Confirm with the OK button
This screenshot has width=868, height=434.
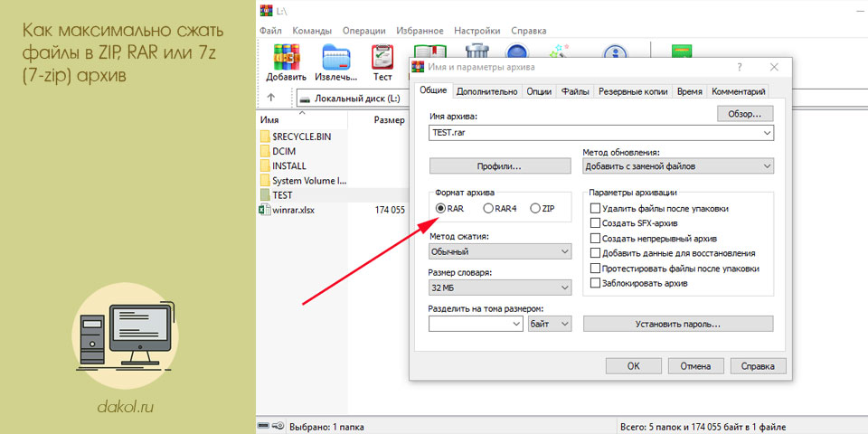tap(633, 366)
